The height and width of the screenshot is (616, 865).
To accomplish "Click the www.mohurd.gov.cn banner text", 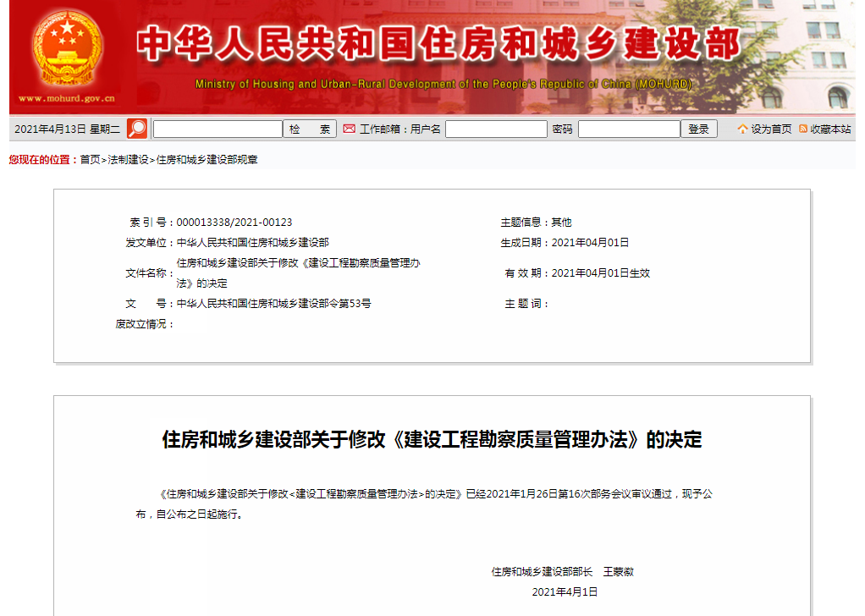I will pos(67,98).
